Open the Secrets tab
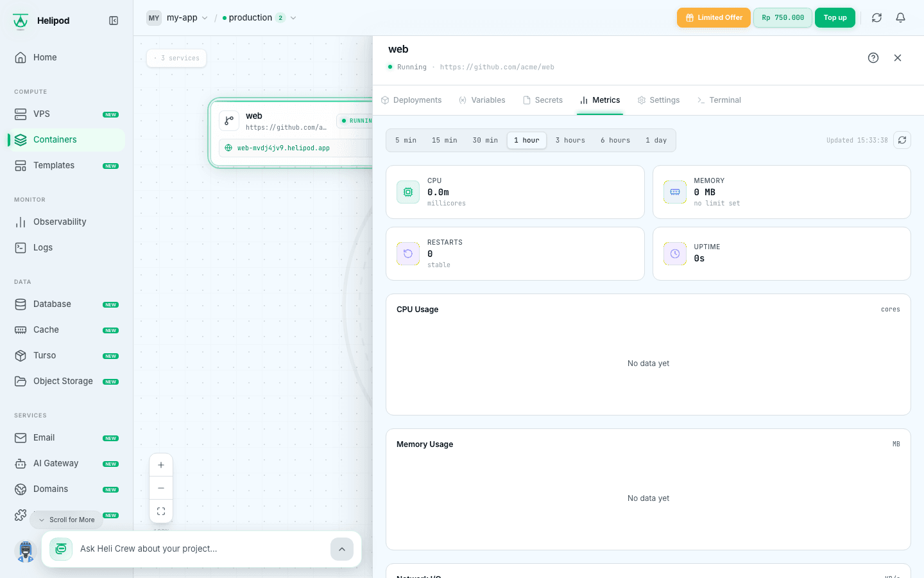 pyautogui.click(x=543, y=100)
